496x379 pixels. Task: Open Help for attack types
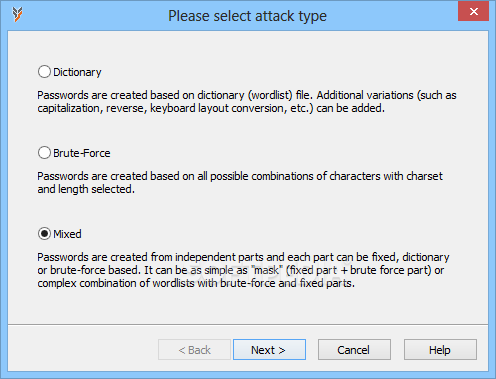(x=440, y=350)
